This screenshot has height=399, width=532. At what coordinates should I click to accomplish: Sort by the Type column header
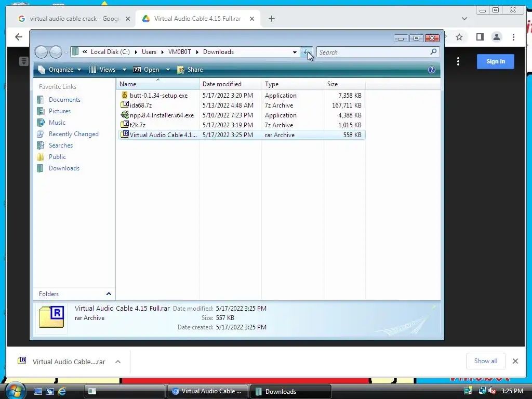(293, 84)
